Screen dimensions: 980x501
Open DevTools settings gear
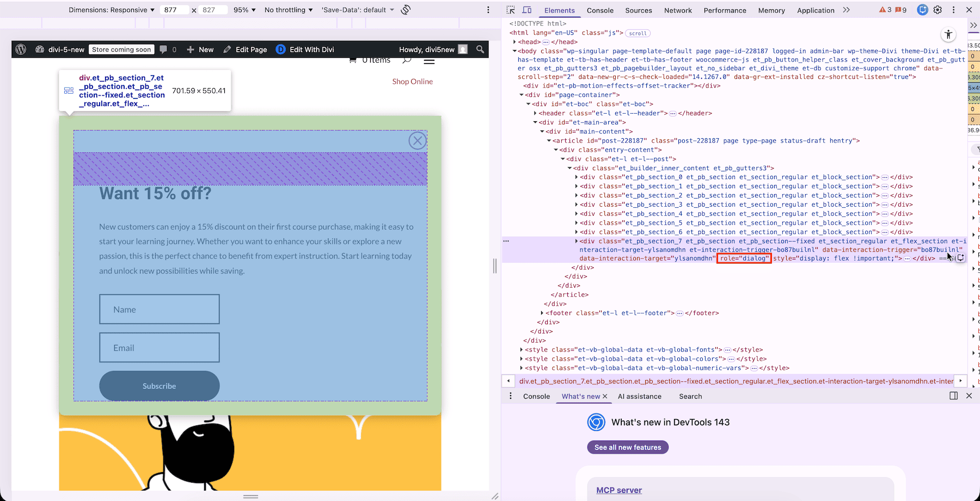point(938,10)
